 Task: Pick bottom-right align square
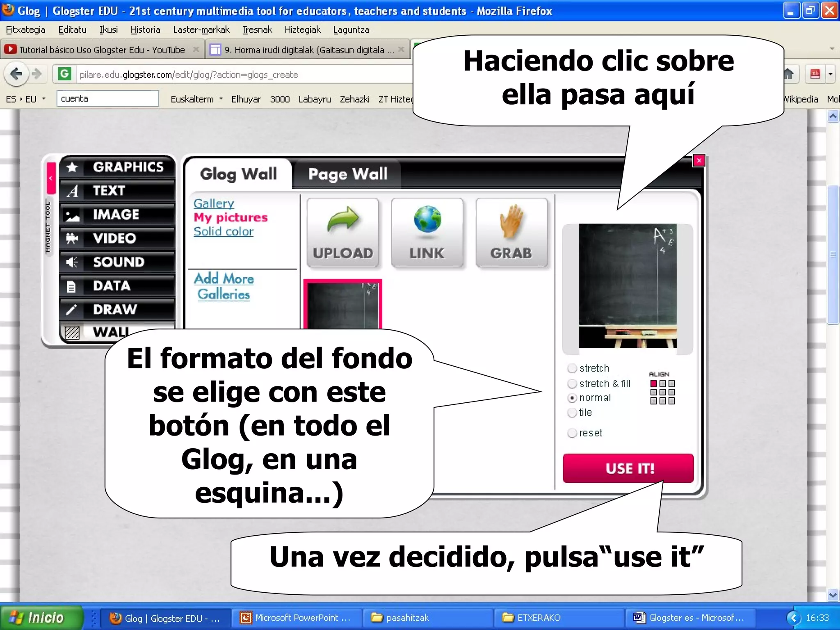pos(672,401)
